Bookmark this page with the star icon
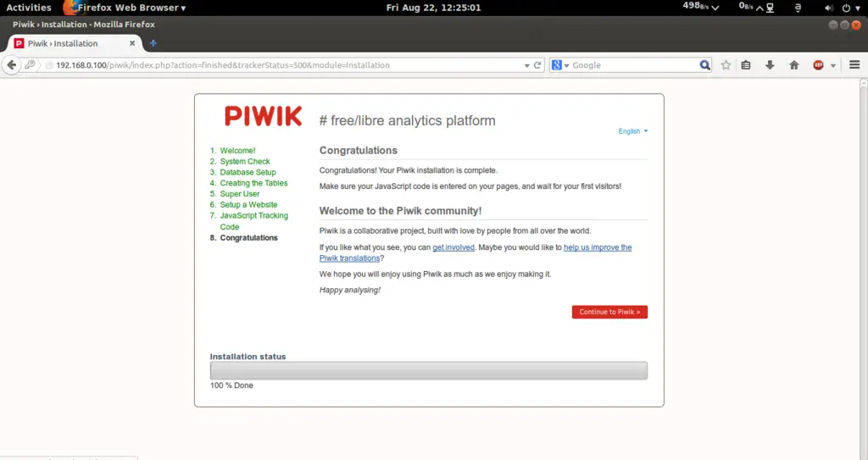The height and width of the screenshot is (460, 868). pos(726,64)
